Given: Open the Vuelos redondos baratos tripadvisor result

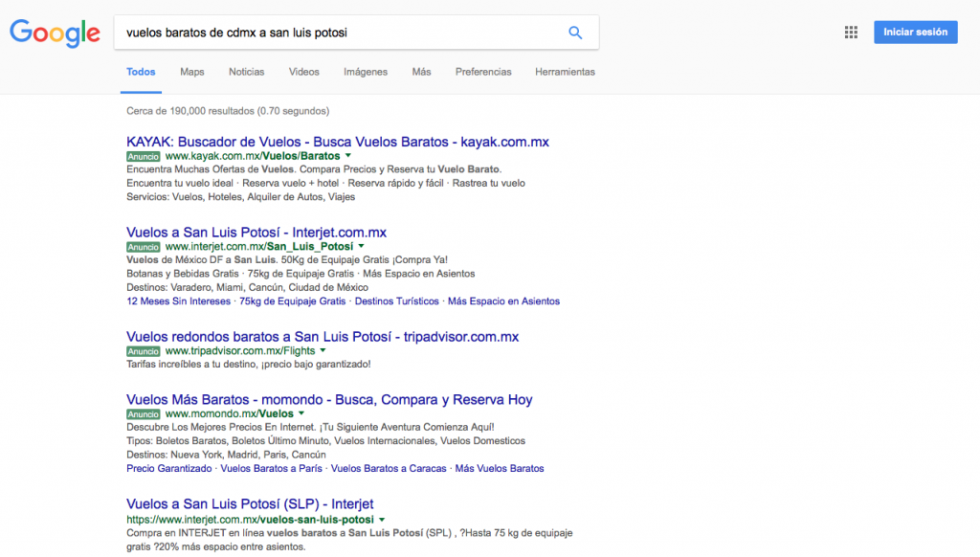Looking at the screenshot, I should (x=323, y=336).
